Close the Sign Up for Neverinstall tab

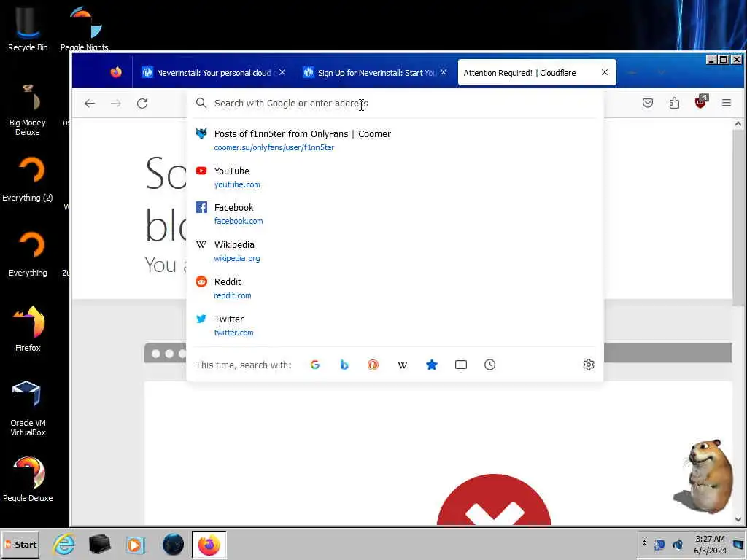(x=444, y=72)
